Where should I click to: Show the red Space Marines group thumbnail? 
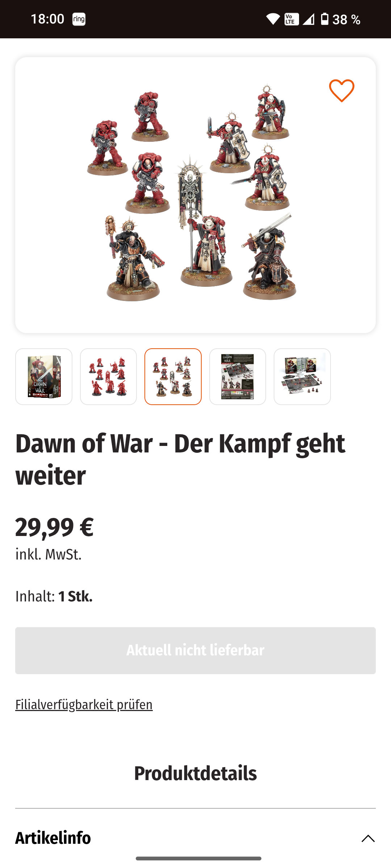[108, 376]
